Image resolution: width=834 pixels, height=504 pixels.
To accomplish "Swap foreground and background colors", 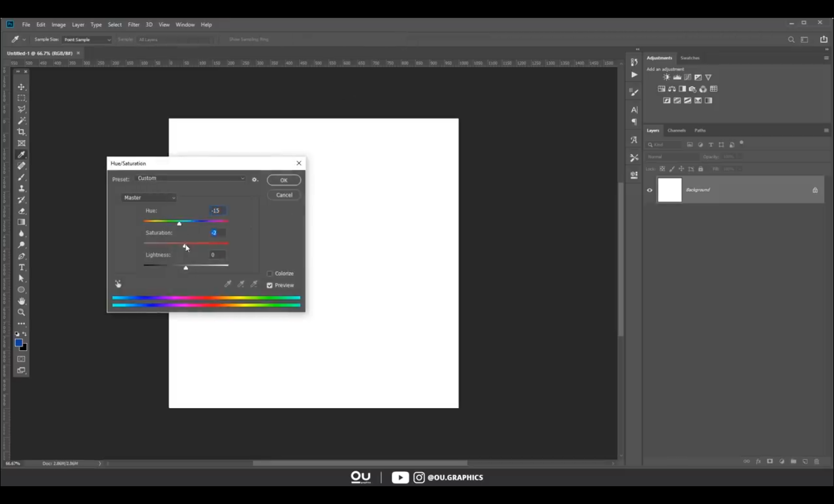I will [x=24, y=334].
